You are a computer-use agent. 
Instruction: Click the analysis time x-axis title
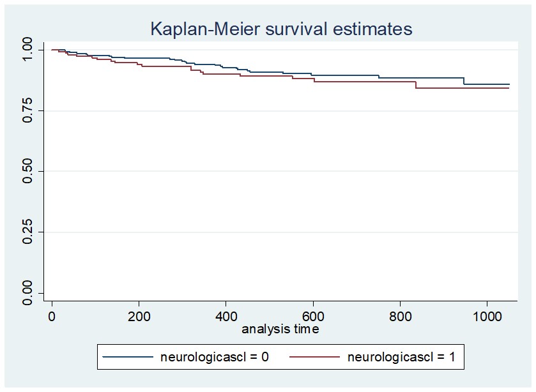280,330
